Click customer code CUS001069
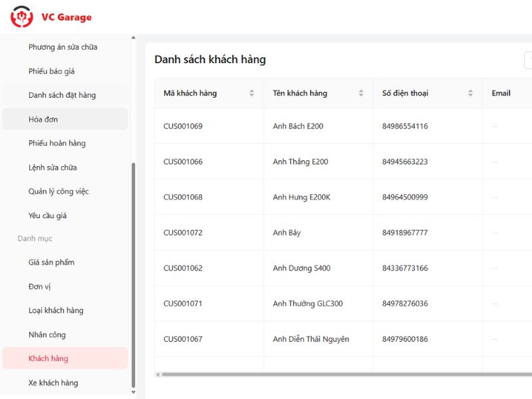532x399 pixels. pyautogui.click(x=183, y=126)
